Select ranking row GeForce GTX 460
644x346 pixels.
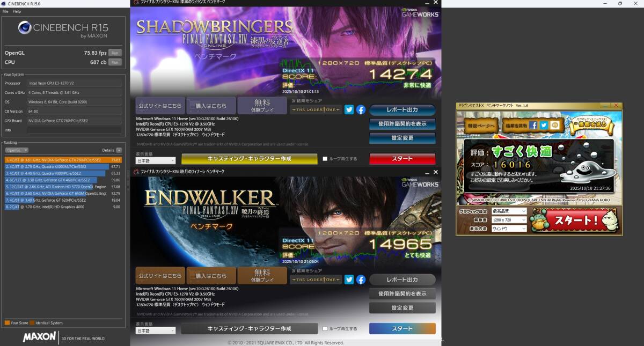(63, 180)
